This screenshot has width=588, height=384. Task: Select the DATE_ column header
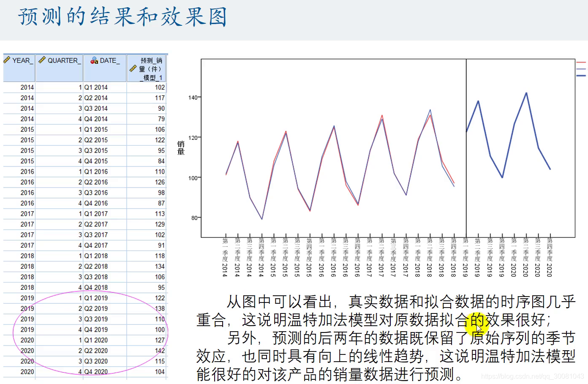point(105,68)
